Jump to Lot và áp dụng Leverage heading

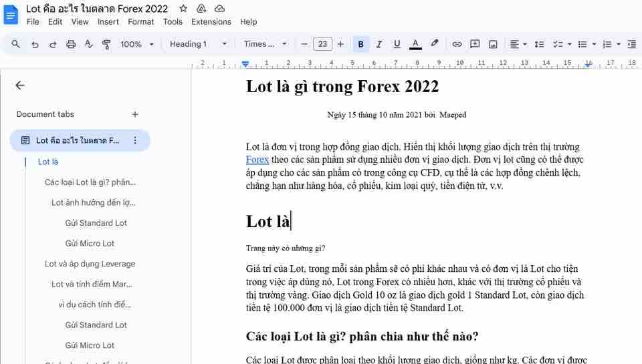(x=90, y=264)
